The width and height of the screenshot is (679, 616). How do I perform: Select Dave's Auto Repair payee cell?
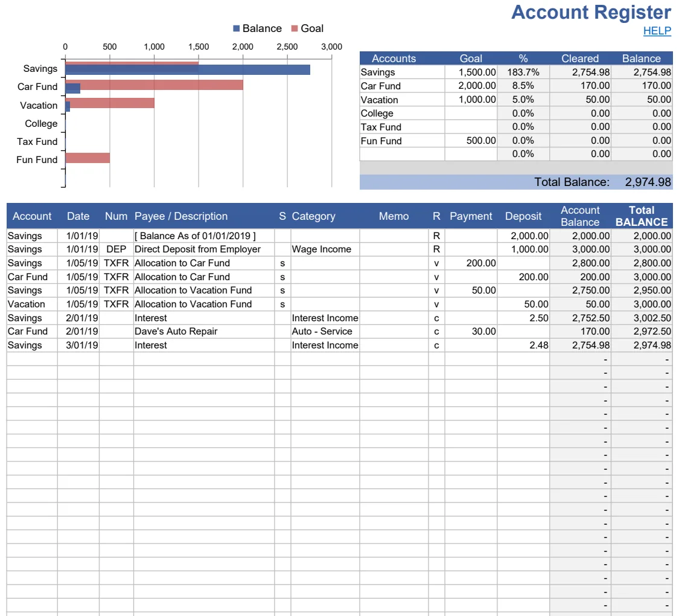204,332
